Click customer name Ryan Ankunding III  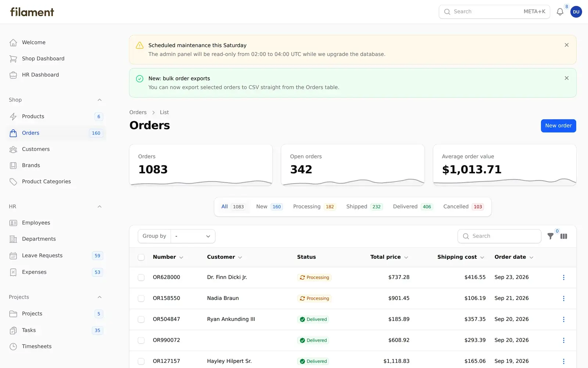click(x=231, y=319)
